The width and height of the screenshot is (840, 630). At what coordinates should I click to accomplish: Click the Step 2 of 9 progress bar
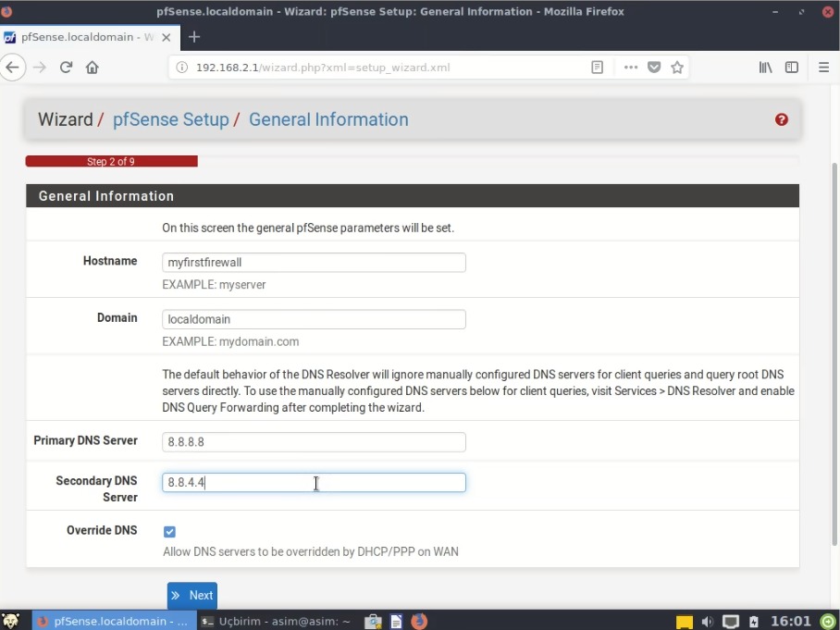(x=111, y=161)
